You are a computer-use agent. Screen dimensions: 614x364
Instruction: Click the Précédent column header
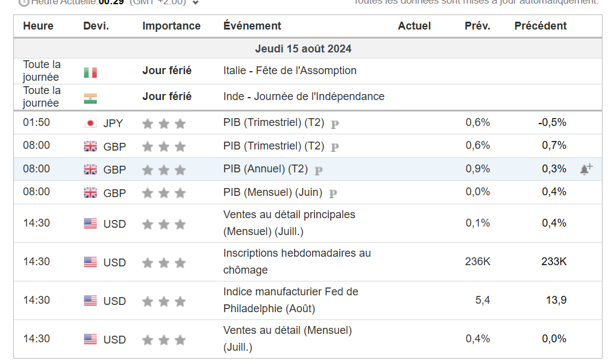[540, 26]
